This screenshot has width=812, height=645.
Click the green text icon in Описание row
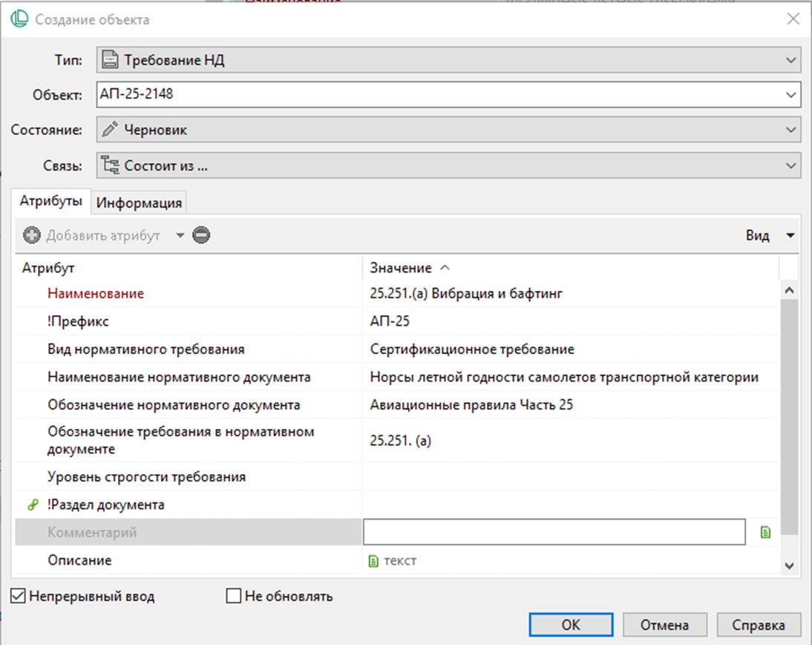(x=374, y=561)
